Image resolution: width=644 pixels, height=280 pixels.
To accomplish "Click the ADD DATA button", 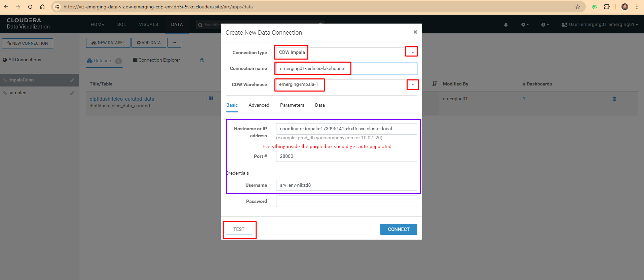I will [x=149, y=43].
